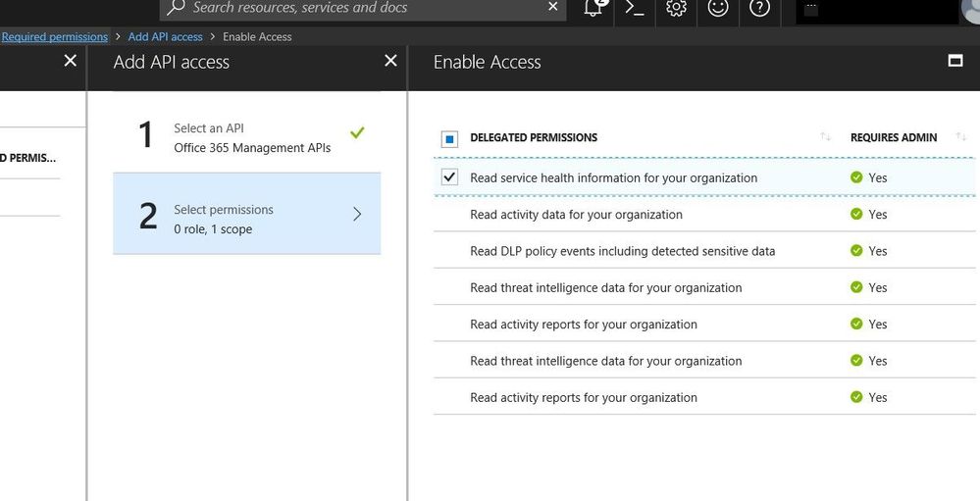
Task: Open step 1 Select an API
Action: tap(246, 137)
